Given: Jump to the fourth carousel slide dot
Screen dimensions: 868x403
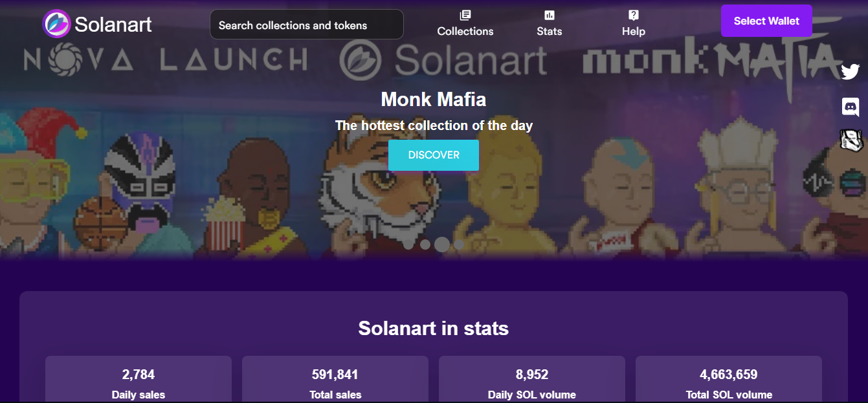Looking at the screenshot, I should 459,245.
